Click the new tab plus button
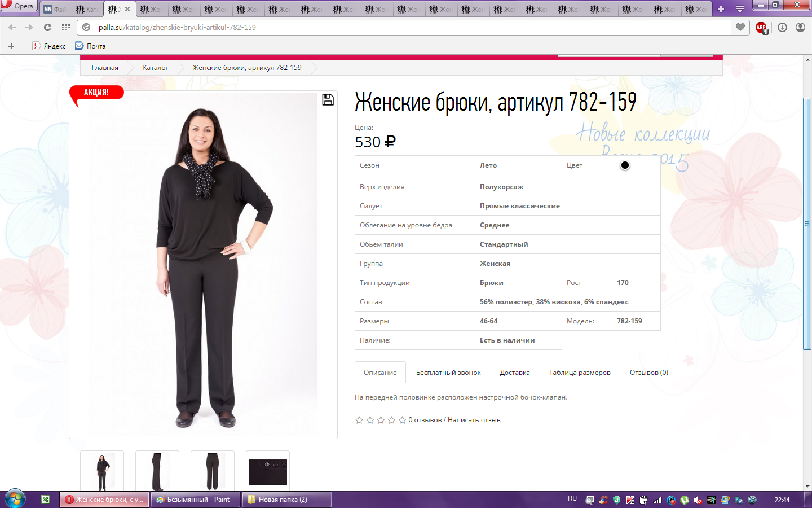812x508 pixels. [721, 9]
